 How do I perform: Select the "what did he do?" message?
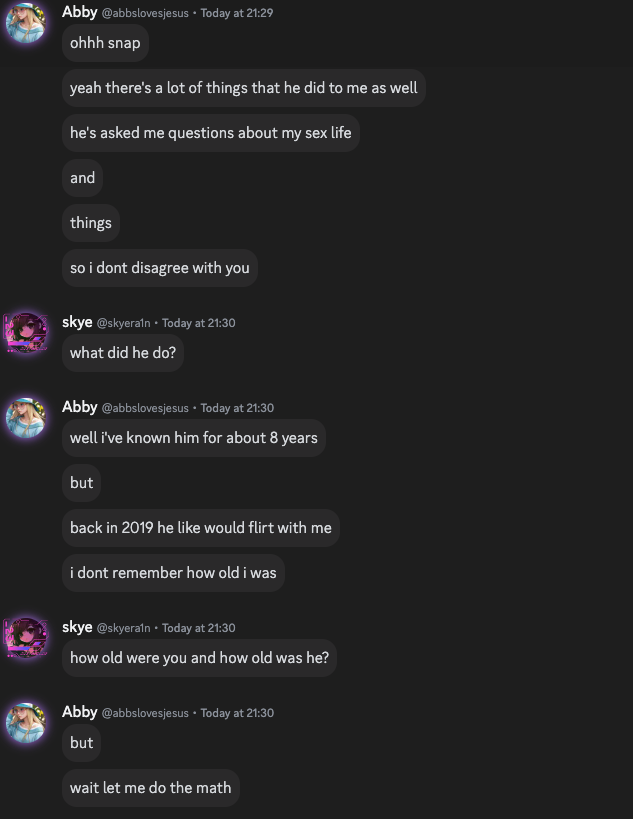pos(122,353)
